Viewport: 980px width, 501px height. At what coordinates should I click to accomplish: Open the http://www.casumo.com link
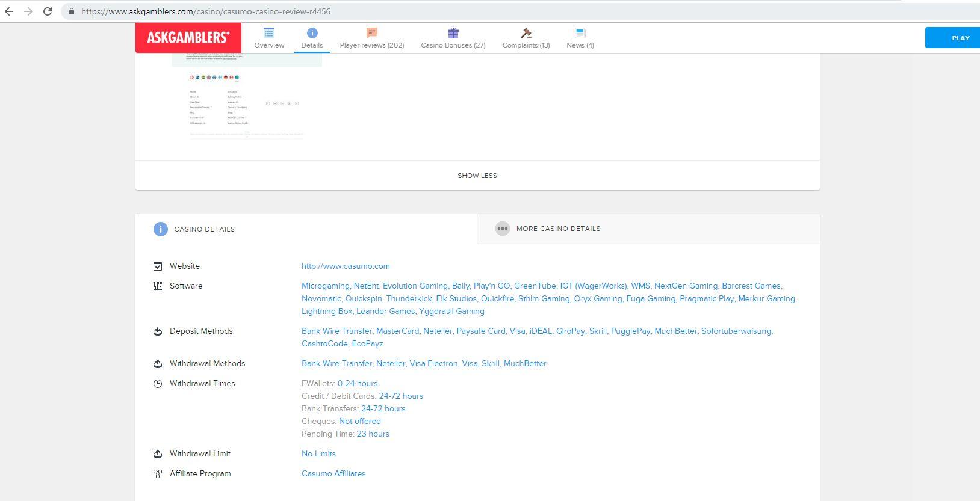(x=346, y=266)
